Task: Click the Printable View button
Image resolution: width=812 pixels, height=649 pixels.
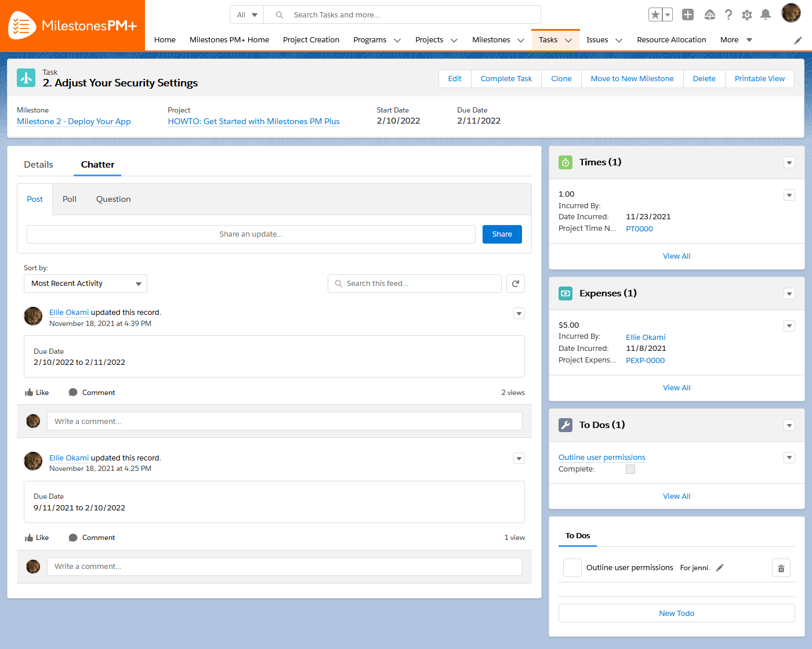Action: coord(760,79)
